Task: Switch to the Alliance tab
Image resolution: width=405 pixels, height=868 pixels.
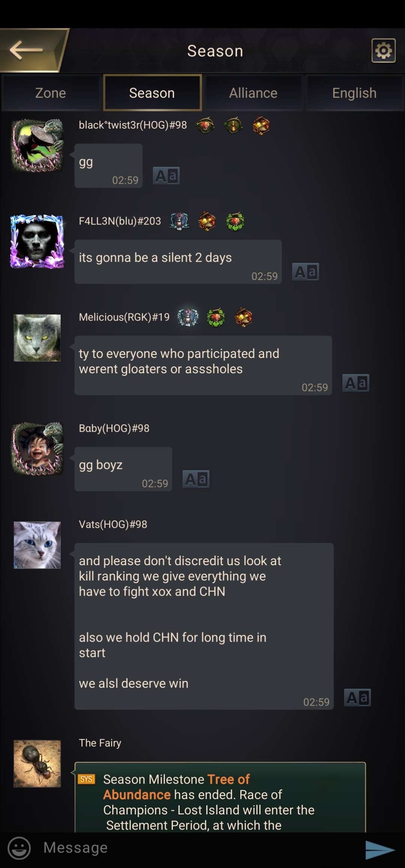Action: [x=253, y=93]
